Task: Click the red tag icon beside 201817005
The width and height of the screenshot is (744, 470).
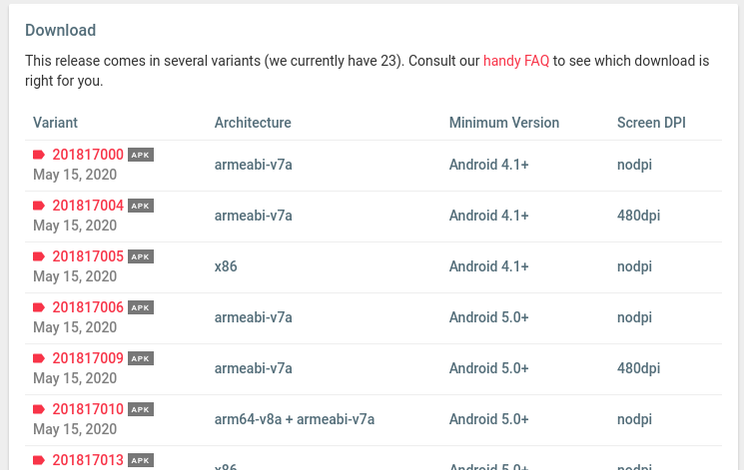Action: (x=39, y=257)
